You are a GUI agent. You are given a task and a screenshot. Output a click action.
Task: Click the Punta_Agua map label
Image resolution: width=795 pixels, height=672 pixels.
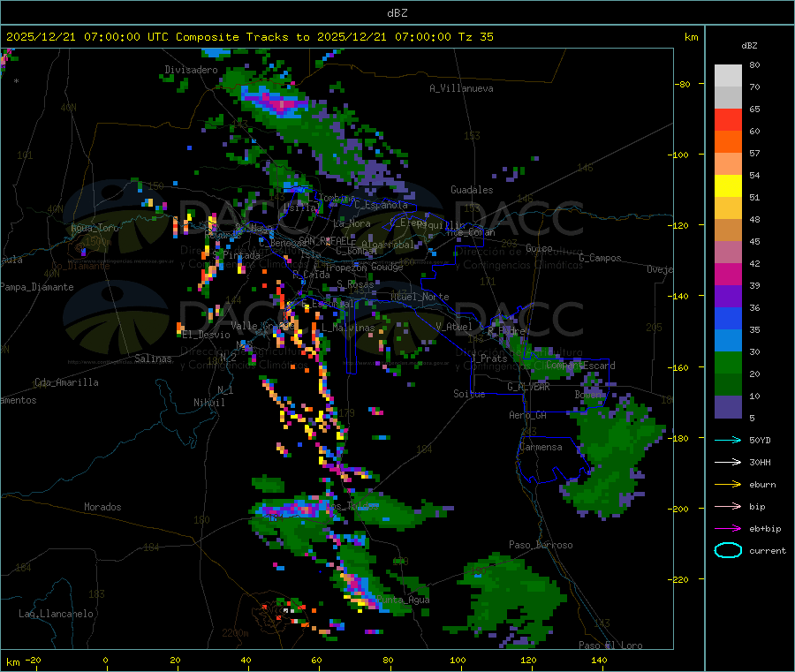click(403, 600)
